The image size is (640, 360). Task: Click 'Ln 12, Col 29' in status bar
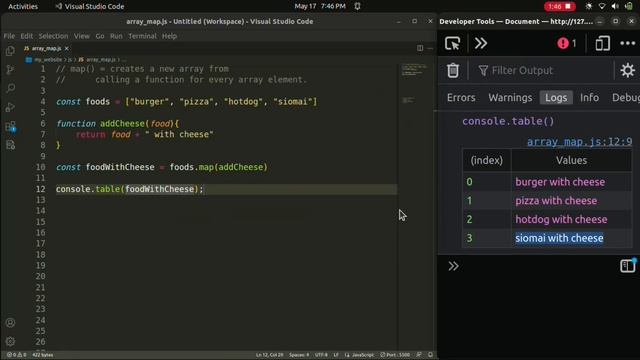point(269,355)
